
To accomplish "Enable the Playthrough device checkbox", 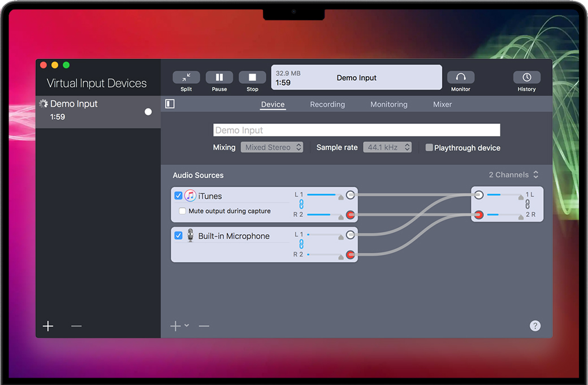I will click(x=429, y=148).
